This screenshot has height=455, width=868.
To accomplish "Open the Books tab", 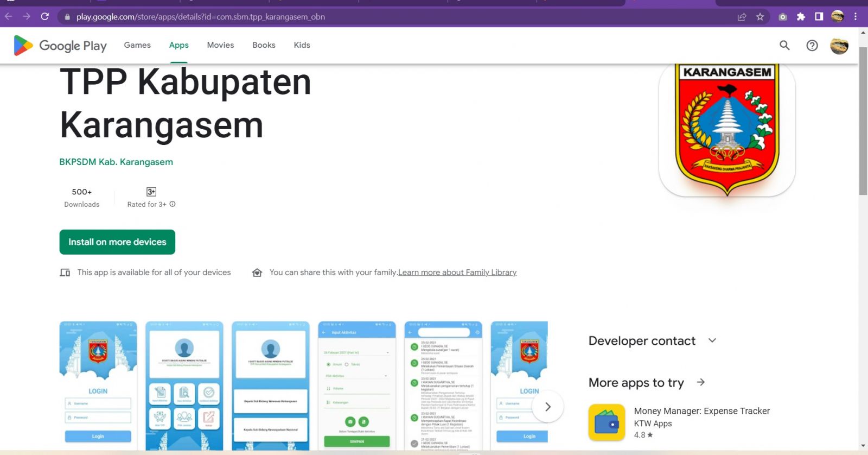I will [x=264, y=45].
